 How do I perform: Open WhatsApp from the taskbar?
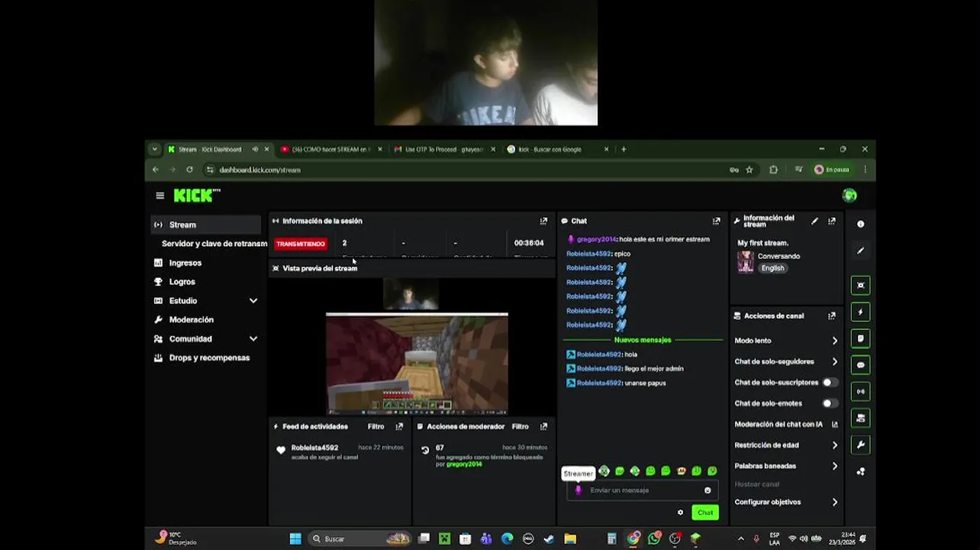654,539
